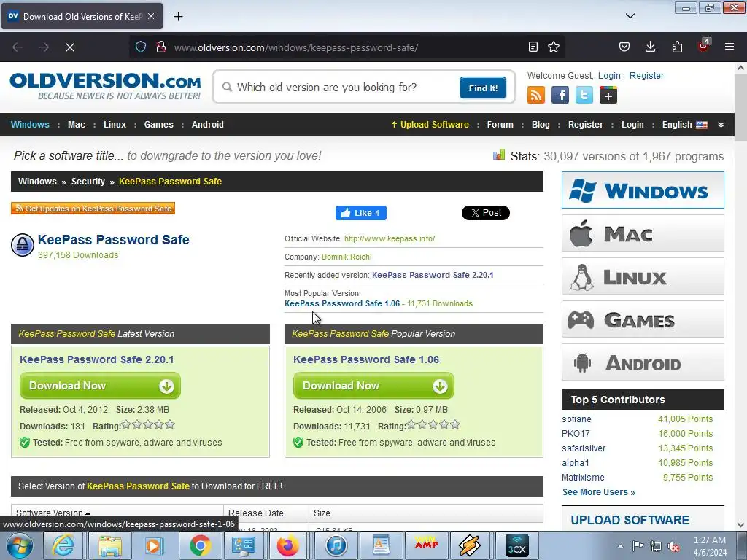Open the Mac nav menu item
Screen dimensions: 747x560
click(76, 125)
